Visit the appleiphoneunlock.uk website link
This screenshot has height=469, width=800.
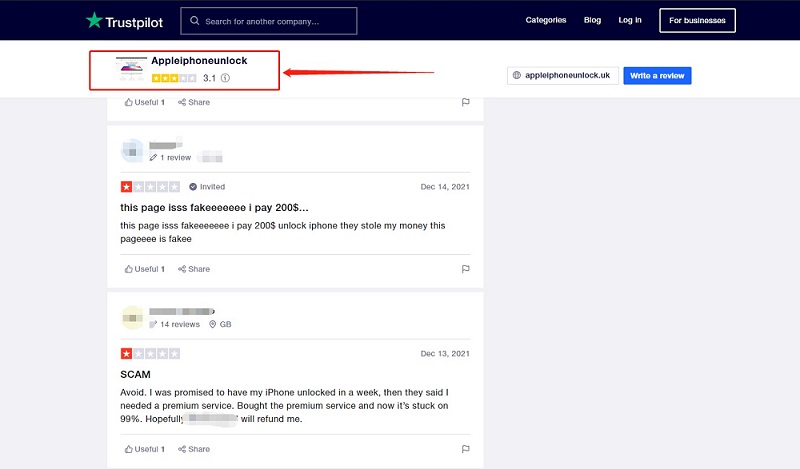[560, 76]
